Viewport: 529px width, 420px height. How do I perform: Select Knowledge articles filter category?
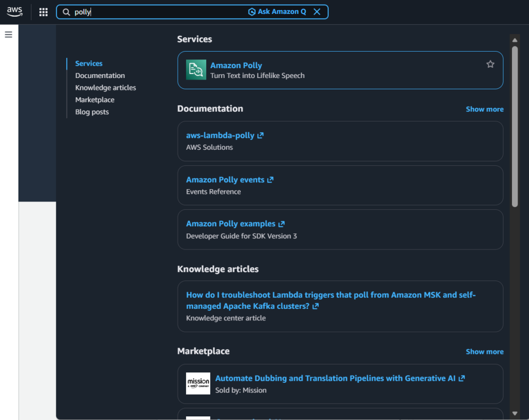105,88
